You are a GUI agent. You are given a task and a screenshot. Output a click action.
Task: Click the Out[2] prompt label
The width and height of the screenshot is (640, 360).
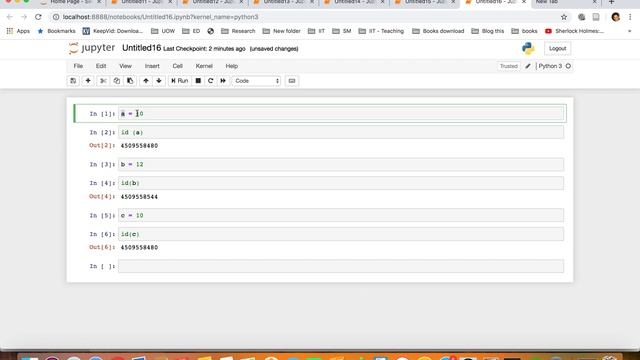[x=102, y=145]
